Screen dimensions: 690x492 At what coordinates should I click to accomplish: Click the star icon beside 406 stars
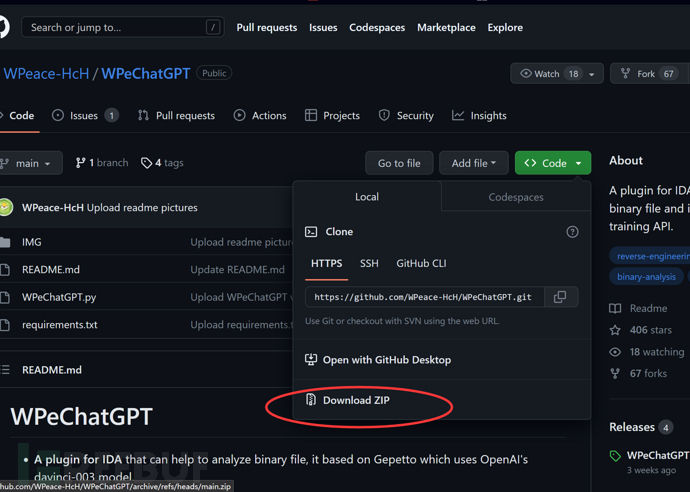coord(615,330)
